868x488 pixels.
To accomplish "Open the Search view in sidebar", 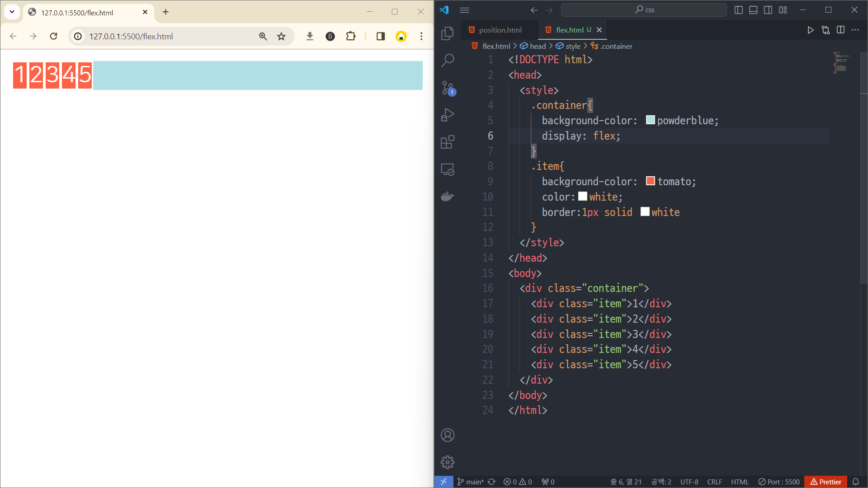I will tap(447, 60).
